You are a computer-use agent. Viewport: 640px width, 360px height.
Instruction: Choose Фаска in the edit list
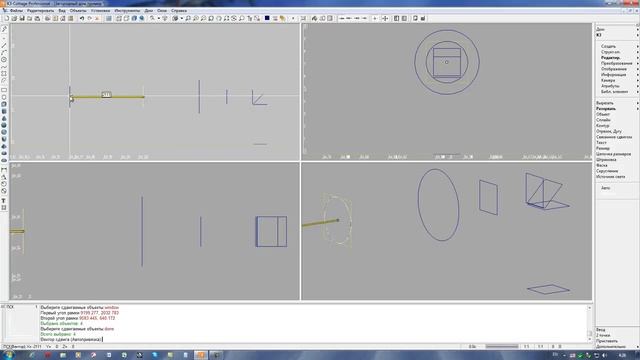coord(602,166)
